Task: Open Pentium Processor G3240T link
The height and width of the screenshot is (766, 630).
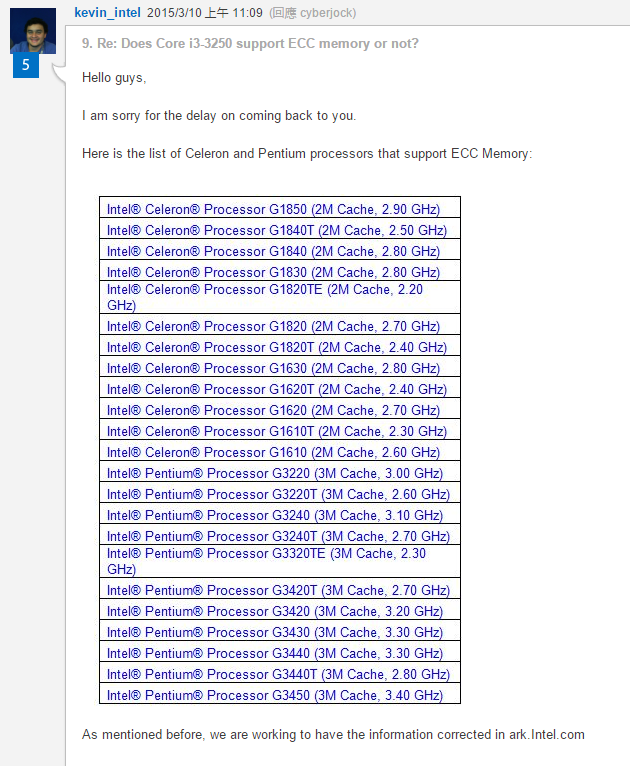Action: pos(278,536)
